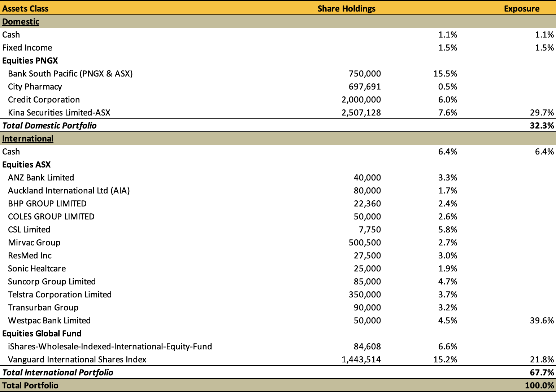Select the 697,691 holdings value

365,87
